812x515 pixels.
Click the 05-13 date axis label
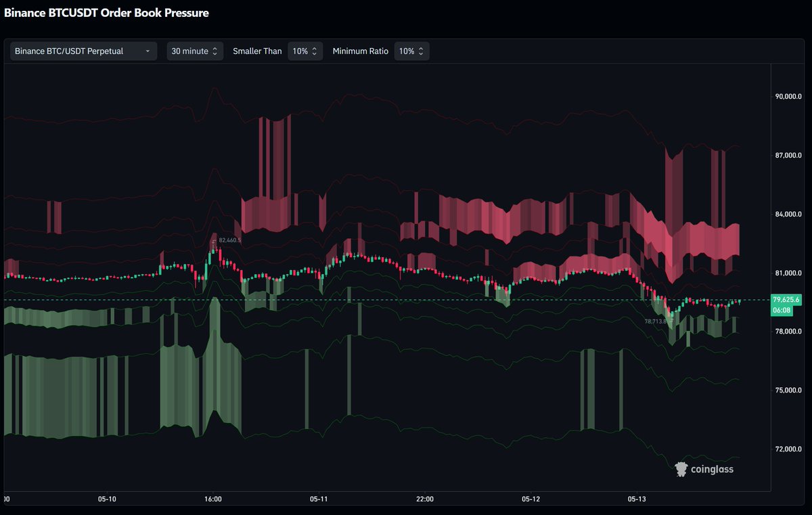[x=637, y=499]
